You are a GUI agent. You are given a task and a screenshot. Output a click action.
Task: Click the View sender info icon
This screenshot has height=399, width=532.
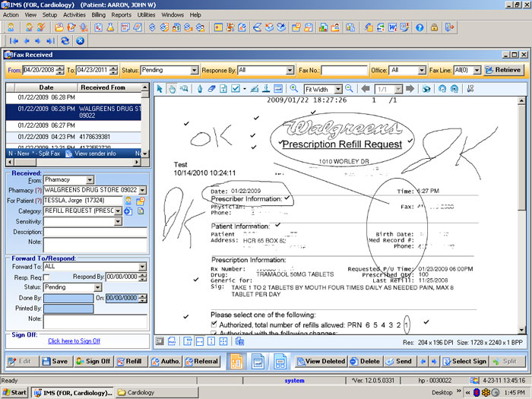click(68, 154)
